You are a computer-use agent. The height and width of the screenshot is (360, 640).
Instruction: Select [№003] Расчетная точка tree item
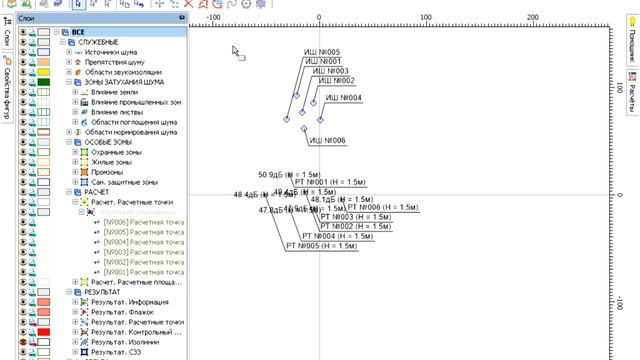click(x=144, y=252)
